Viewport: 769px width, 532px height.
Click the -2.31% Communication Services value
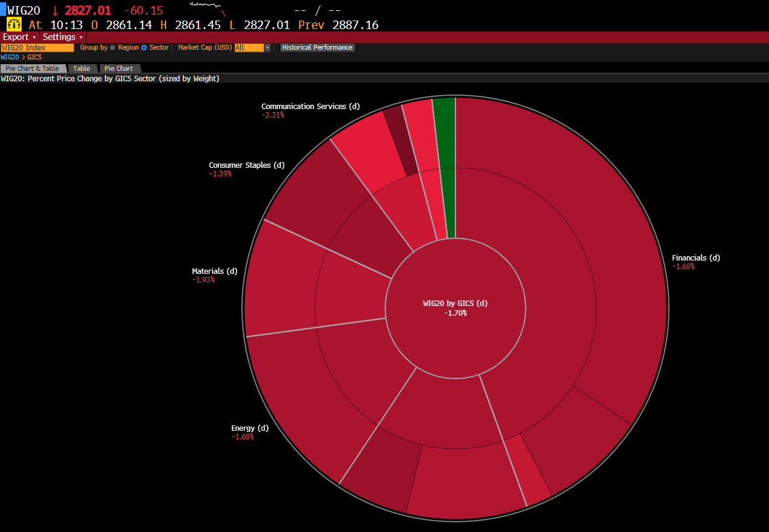273,115
